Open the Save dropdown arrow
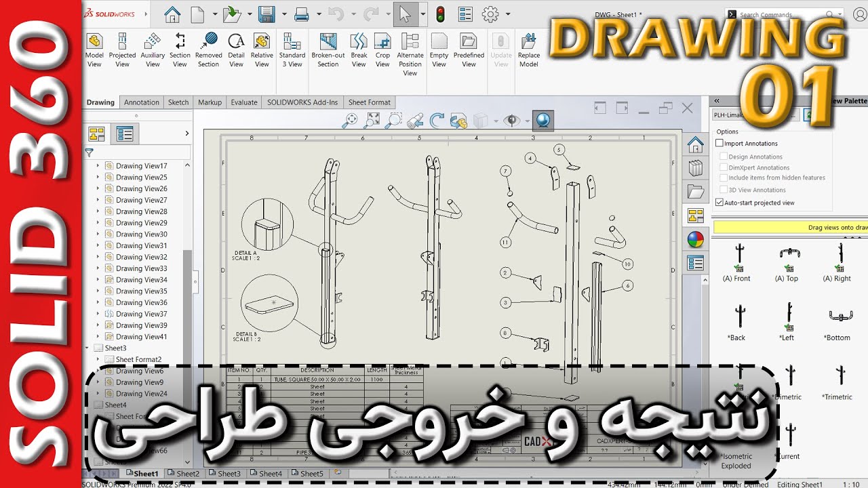The height and width of the screenshot is (488, 868). pos(283,14)
